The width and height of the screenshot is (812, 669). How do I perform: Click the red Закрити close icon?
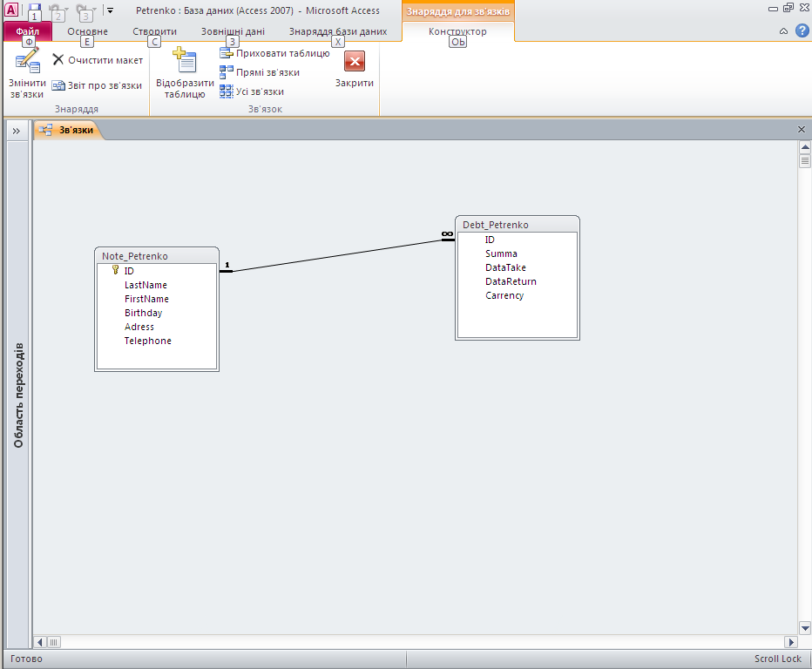click(x=355, y=61)
